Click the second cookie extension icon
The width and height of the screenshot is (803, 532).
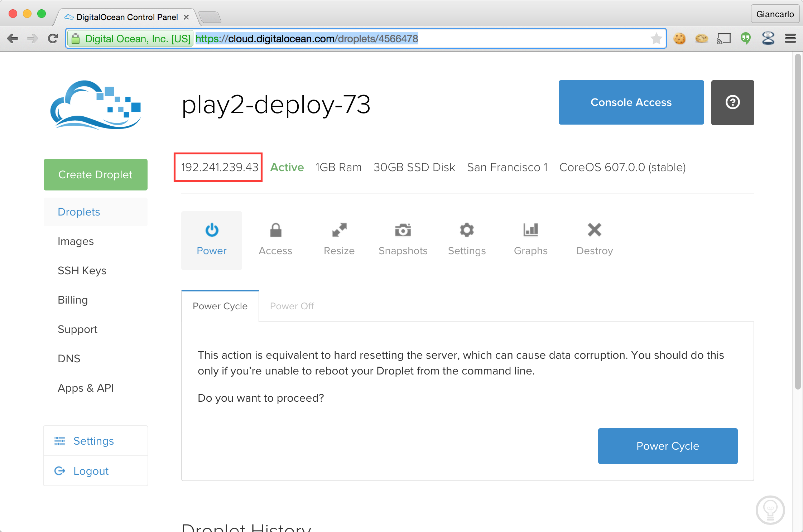pos(701,38)
